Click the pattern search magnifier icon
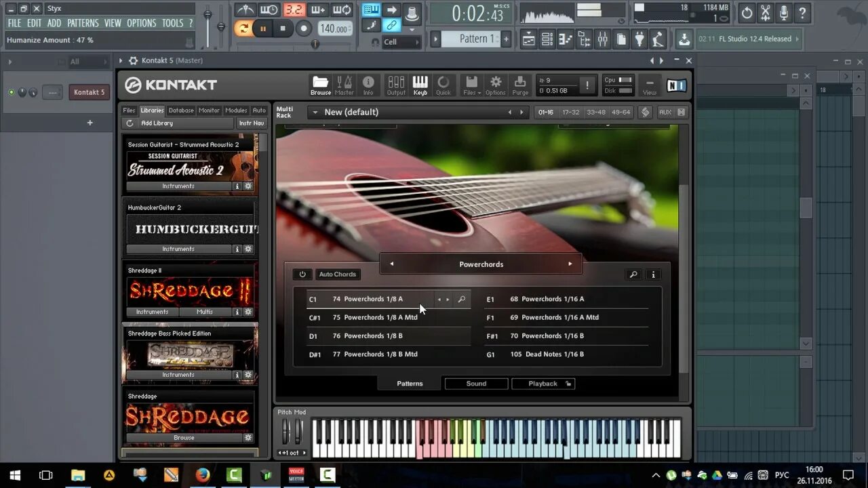The image size is (868, 488). 633,274
